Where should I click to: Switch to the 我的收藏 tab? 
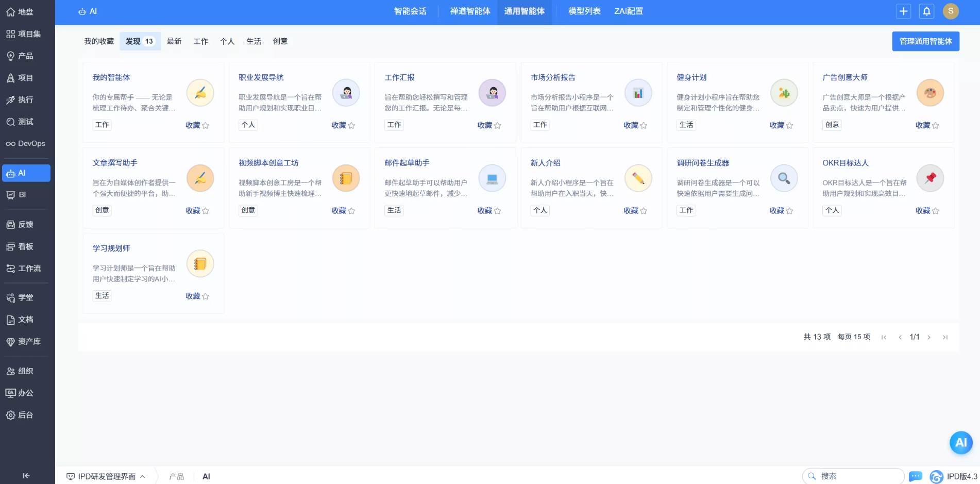pos(98,41)
